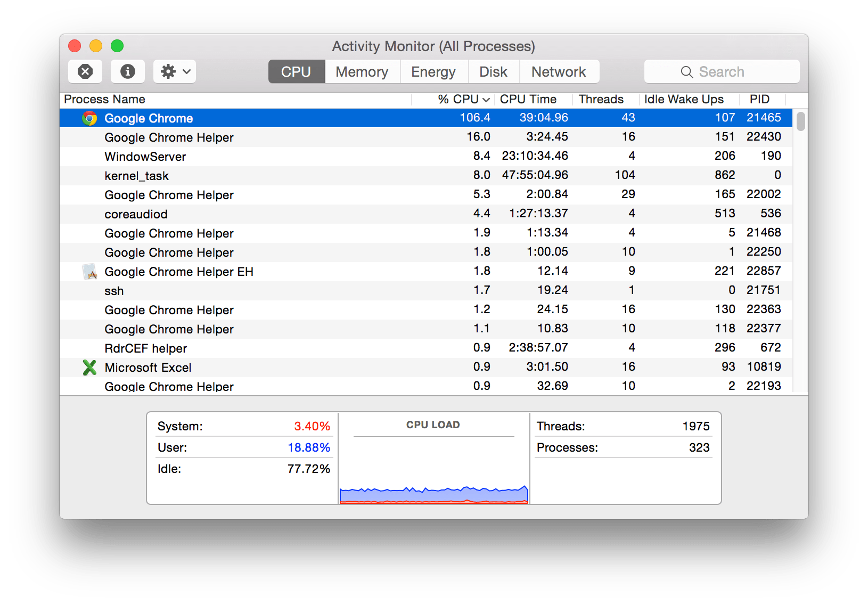Select the ssh process
This screenshot has height=604, width=868.
coord(114,291)
